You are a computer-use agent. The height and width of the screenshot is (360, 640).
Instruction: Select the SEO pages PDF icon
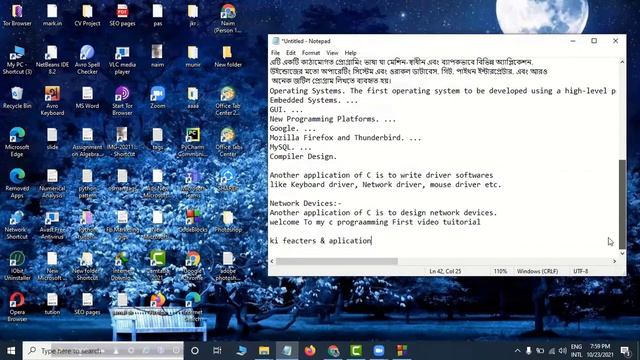click(x=122, y=15)
